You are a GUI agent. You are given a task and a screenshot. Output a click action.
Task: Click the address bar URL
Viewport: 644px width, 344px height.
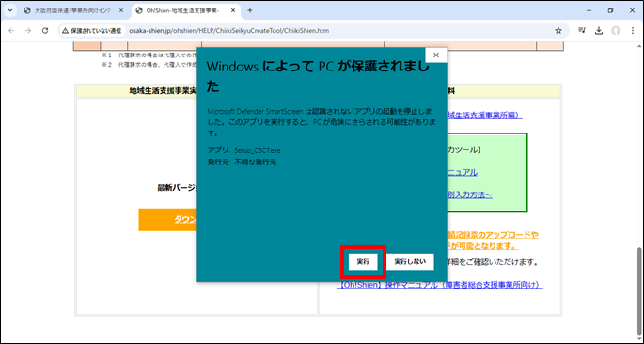[228, 31]
